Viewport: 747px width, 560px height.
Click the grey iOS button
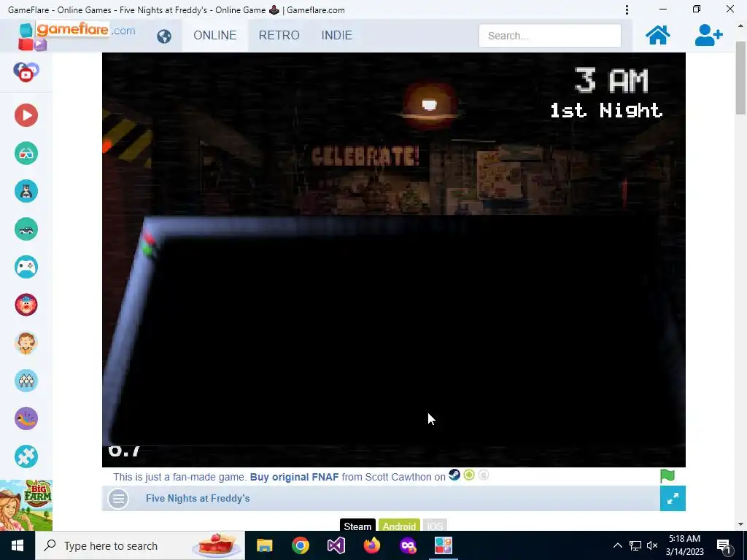[435, 526]
